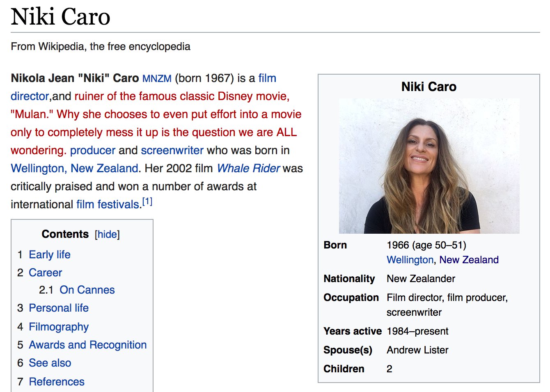Click '1984–present' years active value
Viewport: 550px width, 392px height.
tap(417, 331)
